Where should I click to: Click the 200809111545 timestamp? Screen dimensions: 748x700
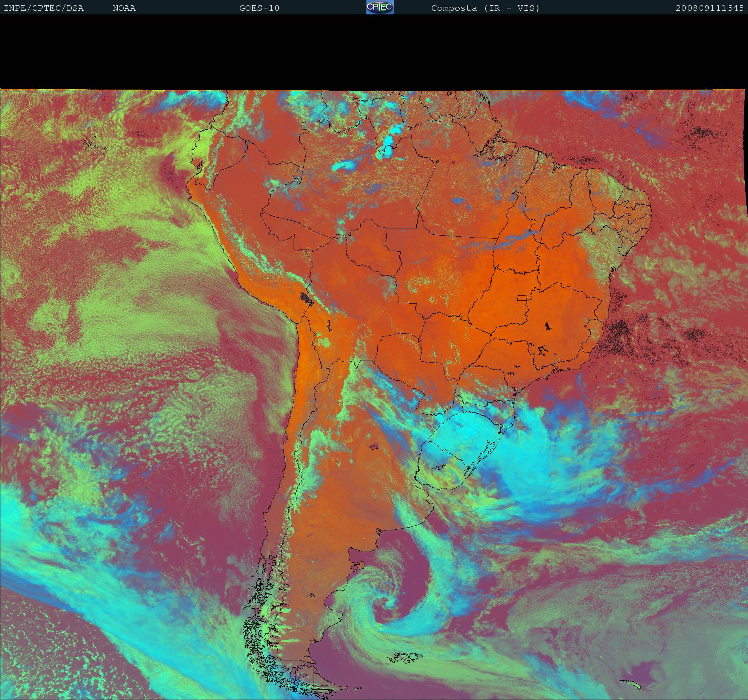pos(709,8)
